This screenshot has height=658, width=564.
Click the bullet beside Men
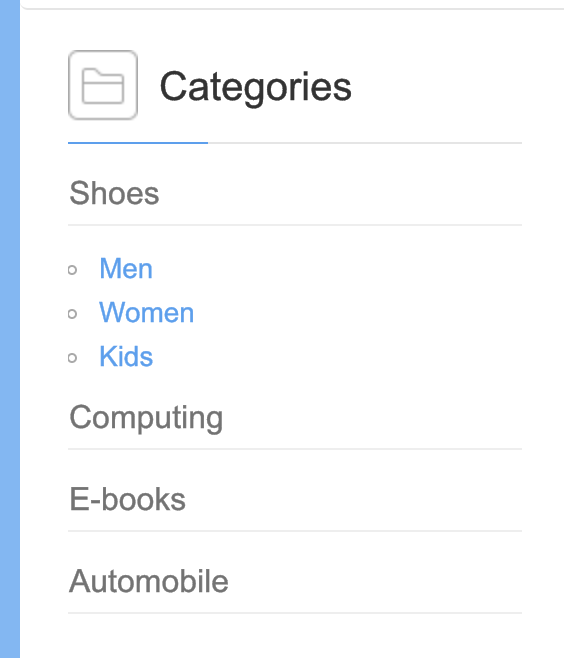(72, 270)
